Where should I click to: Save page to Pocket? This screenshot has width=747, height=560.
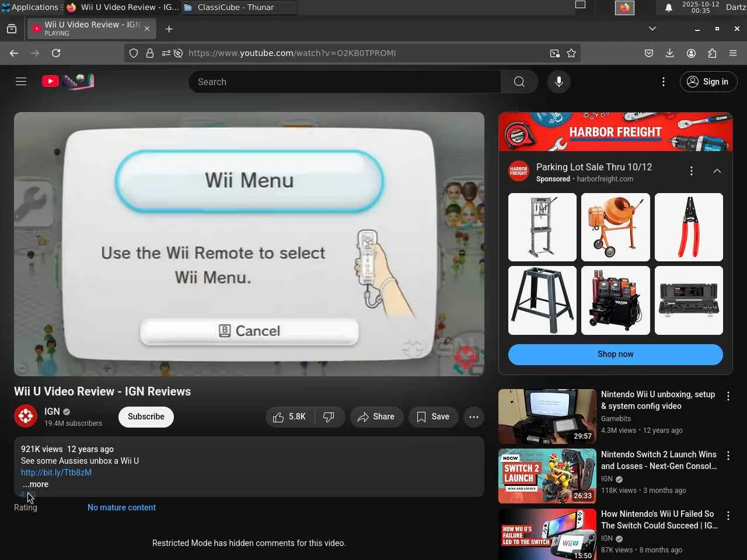[x=648, y=53]
